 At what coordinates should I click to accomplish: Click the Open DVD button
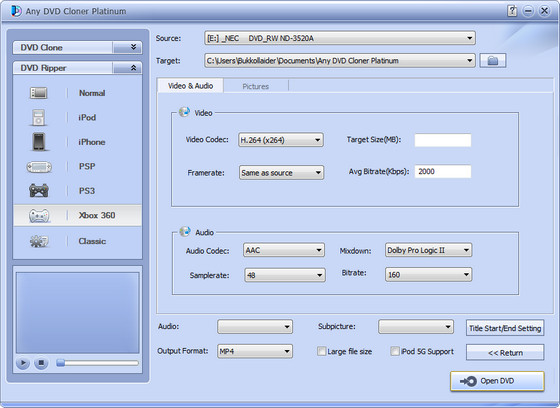[497, 381]
